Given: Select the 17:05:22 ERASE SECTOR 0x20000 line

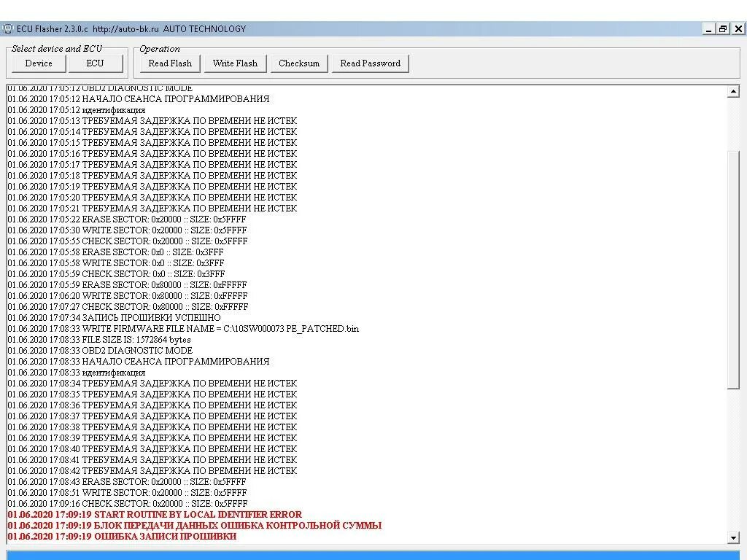Looking at the screenshot, I should (127, 219).
